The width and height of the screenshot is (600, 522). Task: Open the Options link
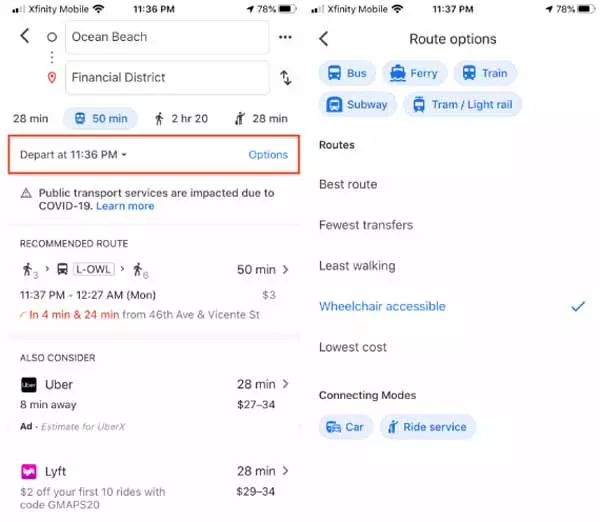pos(268,155)
